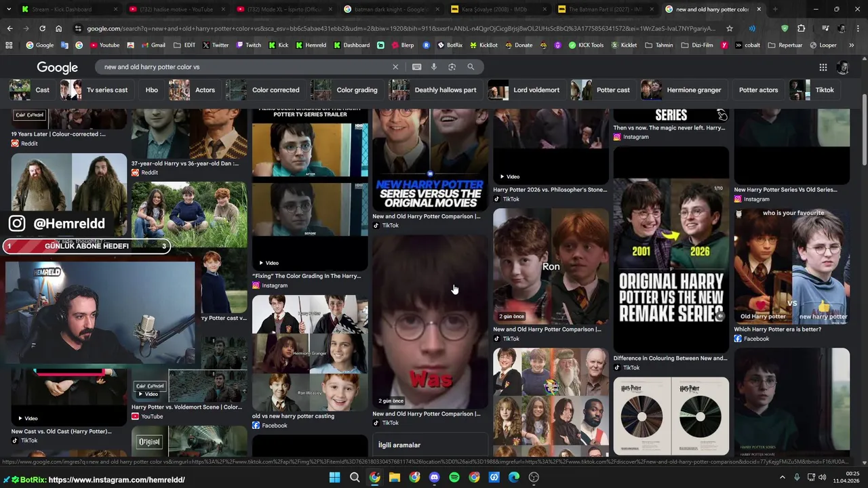Open File Explorer from taskbar
Viewport: 868px width, 488px height.
[x=395, y=477]
